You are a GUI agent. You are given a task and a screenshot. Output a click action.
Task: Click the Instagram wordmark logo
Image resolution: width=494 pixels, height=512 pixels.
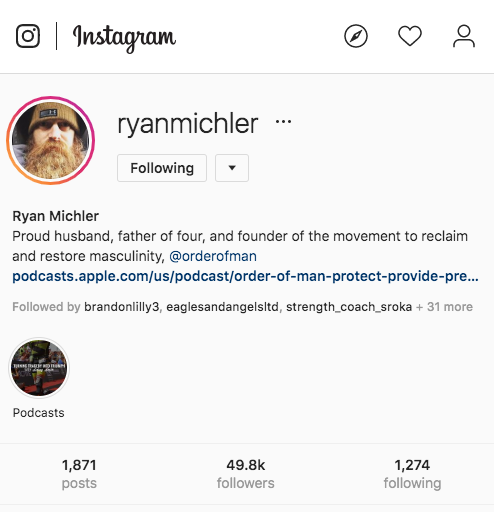click(124, 38)
